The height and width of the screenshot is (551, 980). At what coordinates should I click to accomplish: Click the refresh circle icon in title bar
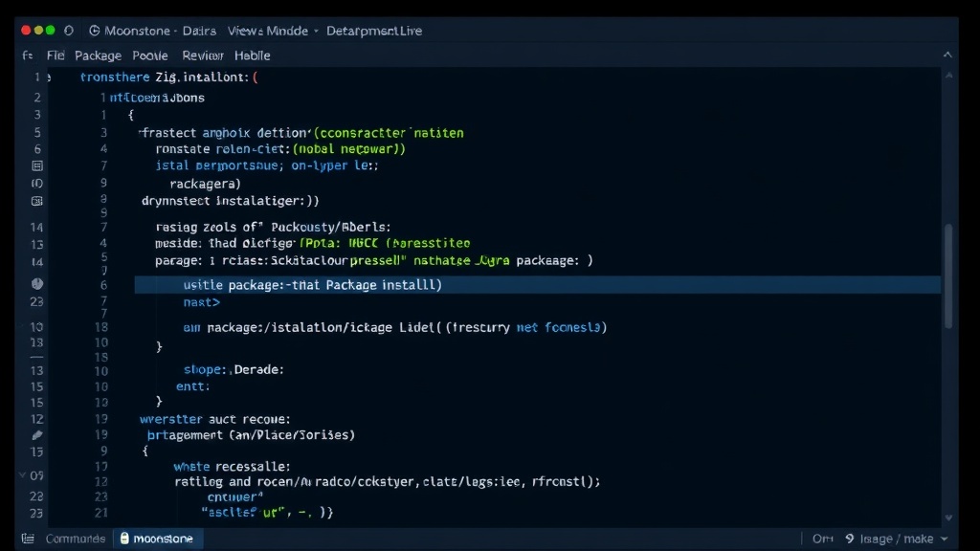pyautogui.click(x=69, y=31)
